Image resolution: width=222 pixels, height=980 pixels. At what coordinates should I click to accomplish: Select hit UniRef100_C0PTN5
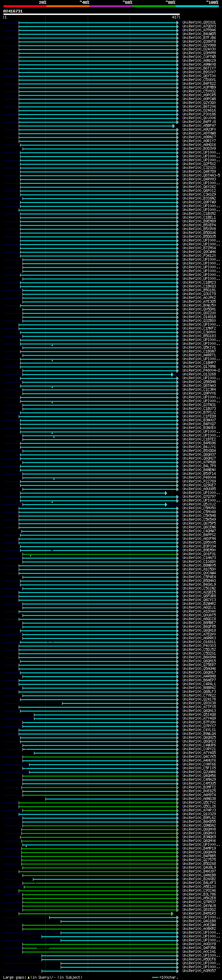pyautogui.click(x=199, y=57)
